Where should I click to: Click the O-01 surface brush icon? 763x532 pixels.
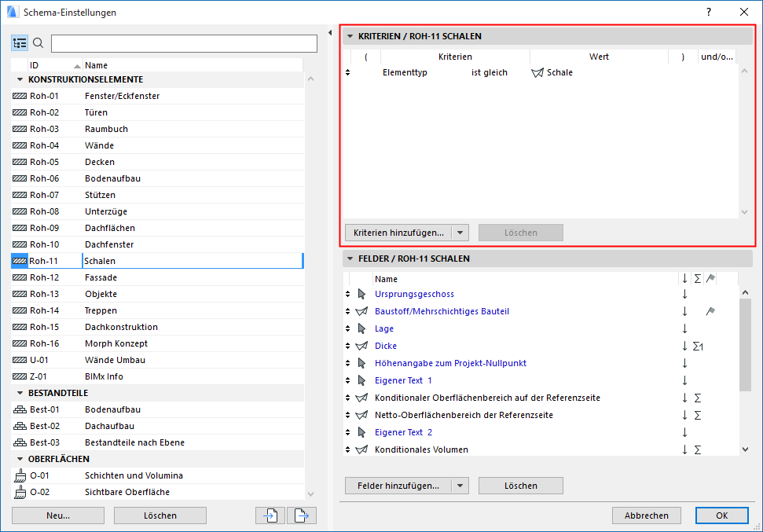(20, 475)
